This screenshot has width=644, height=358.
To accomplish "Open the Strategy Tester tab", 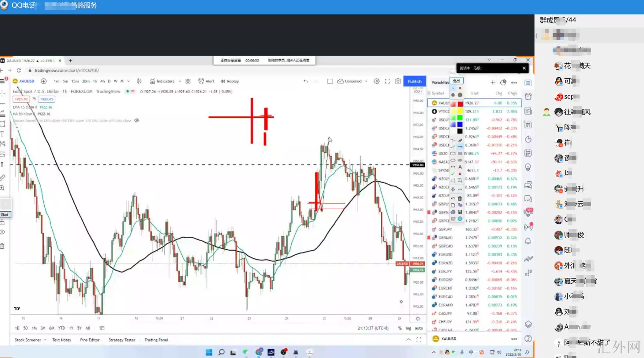I will click(122, 340).
